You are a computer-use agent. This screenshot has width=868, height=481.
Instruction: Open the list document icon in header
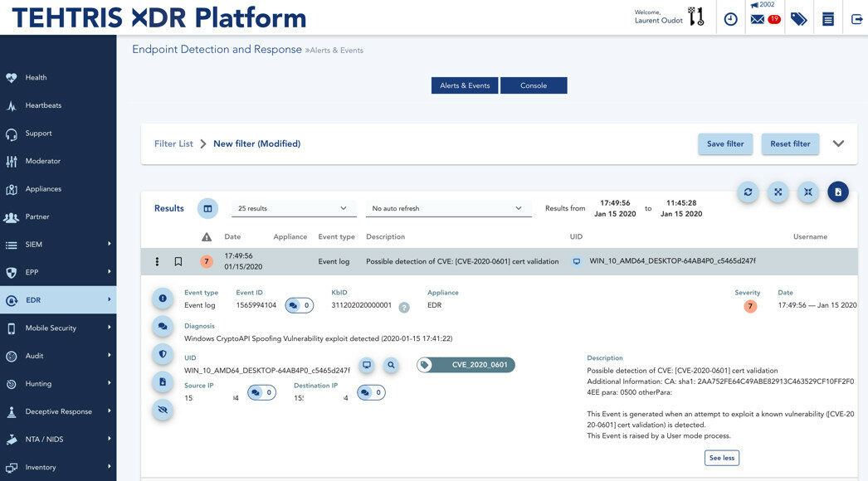828,19
